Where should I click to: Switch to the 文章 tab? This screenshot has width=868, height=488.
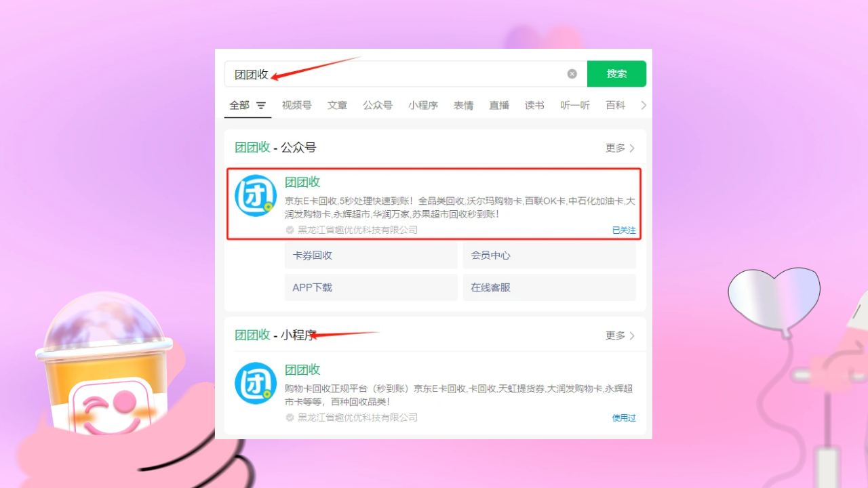(337, 105)
